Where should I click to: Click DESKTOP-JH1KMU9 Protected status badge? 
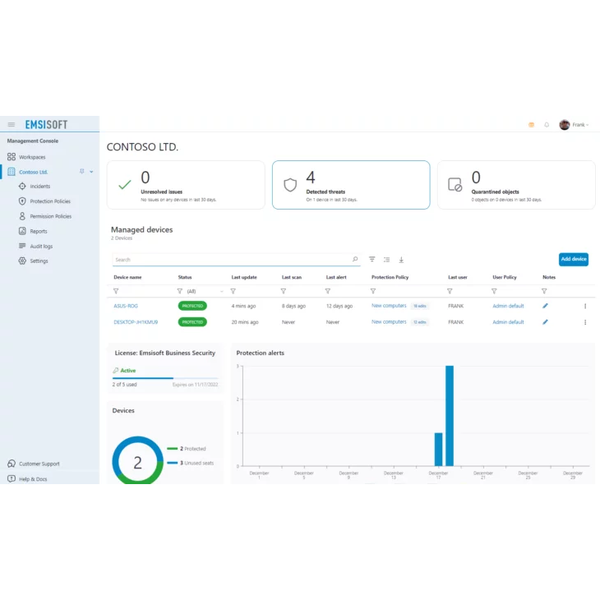click(192, 322)
